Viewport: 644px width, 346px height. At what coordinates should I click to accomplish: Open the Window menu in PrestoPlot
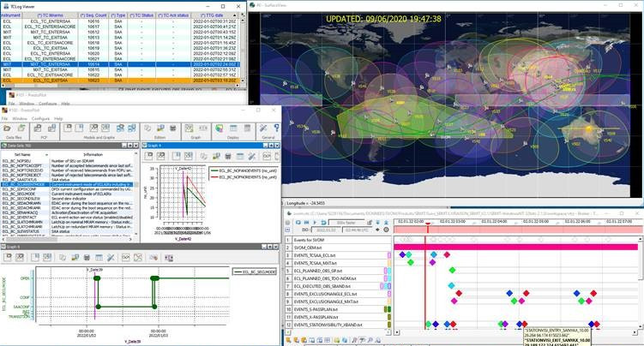[19, 116]
